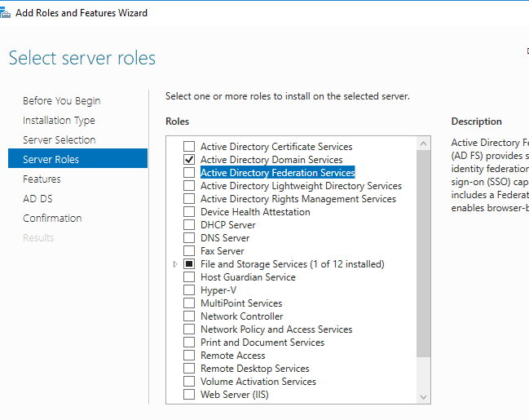Check Active Directory Rights Management Services checkbox
Screen dimensions: 529x420
coord(189,199)
